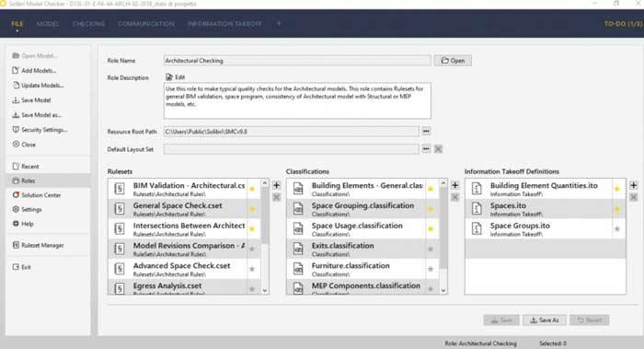644x349 pixels.
Task: Click the X icon to remove a classification
Action: click(455, 197)
